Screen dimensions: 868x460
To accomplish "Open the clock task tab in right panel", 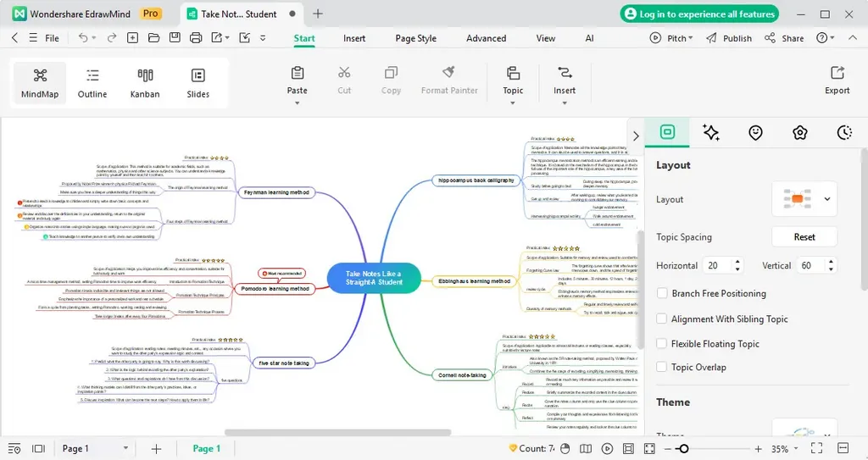I will [843, 132].
